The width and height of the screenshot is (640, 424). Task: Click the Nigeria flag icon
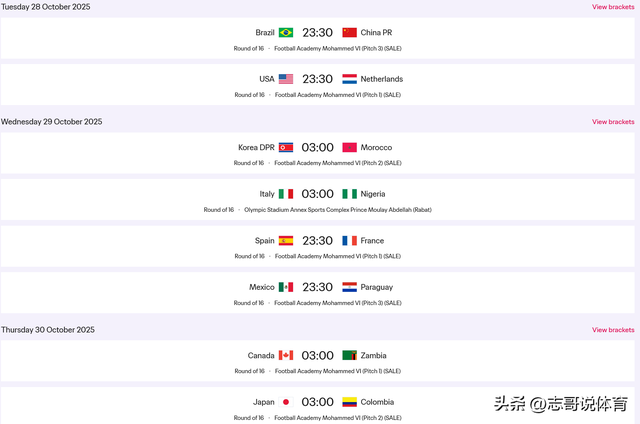pos(349,194)
